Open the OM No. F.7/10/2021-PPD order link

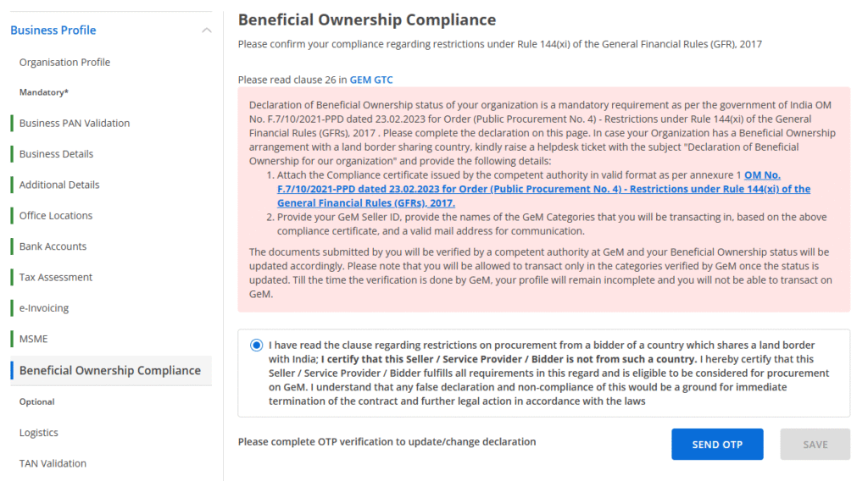543,190
